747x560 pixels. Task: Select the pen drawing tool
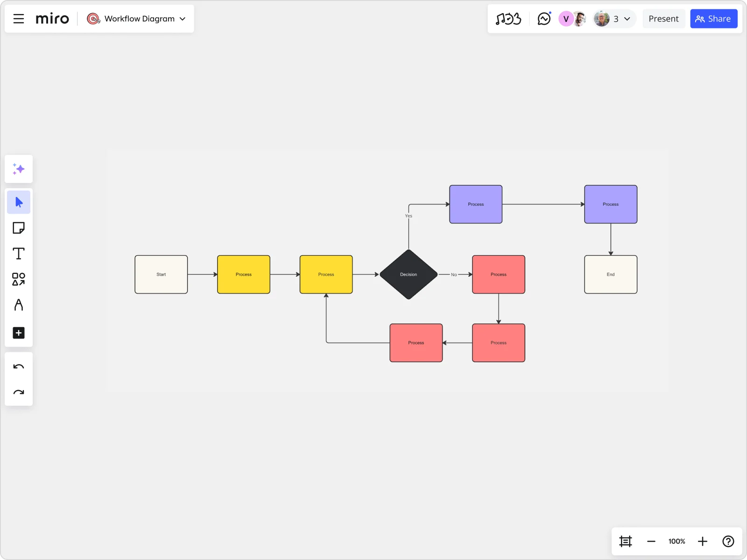[x=19, y=305]
